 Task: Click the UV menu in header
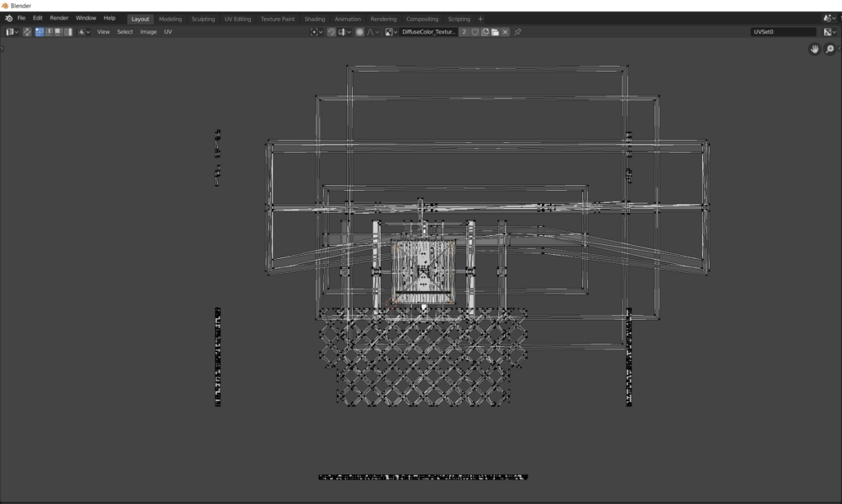(168, 32)
